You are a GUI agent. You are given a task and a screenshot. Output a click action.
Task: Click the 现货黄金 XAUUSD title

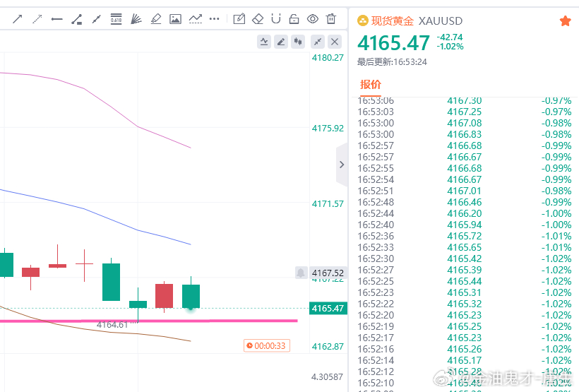click(x=417, y=21)
